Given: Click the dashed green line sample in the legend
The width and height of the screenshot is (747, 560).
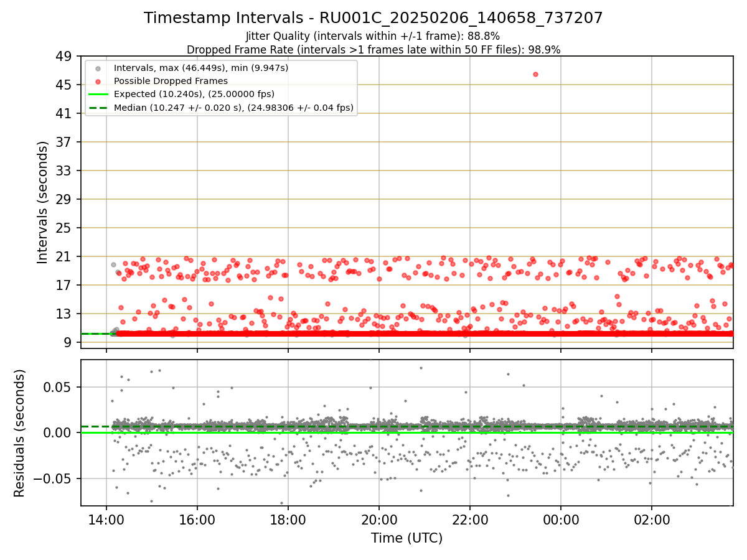Looking at the screenshot, I should coord(98,108).
